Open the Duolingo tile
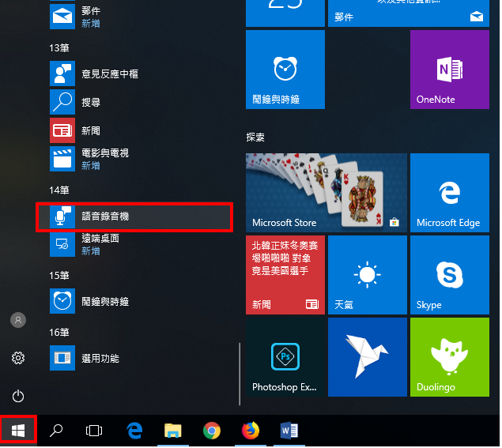The height and width of the screenshot is (448, 502). [x=450, y=357]
